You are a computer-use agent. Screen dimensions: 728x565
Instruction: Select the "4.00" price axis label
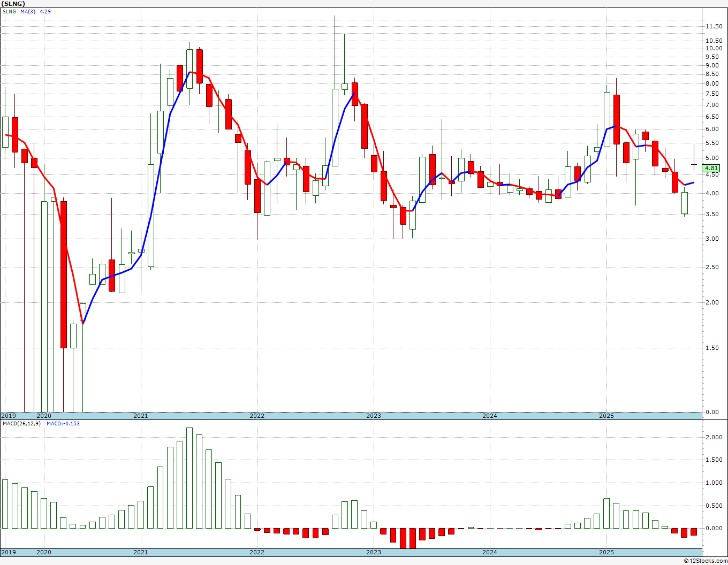(712, 193)
